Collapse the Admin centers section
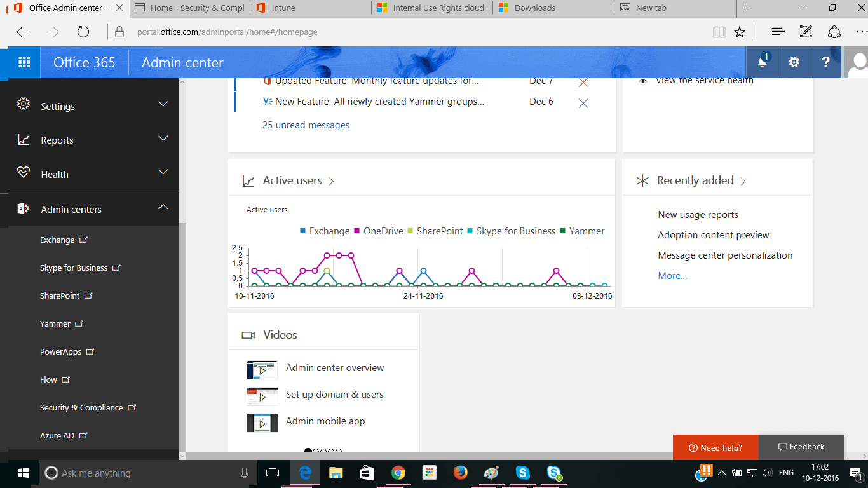This screenshot has width=868, height=488. click(x=163, y=207)
